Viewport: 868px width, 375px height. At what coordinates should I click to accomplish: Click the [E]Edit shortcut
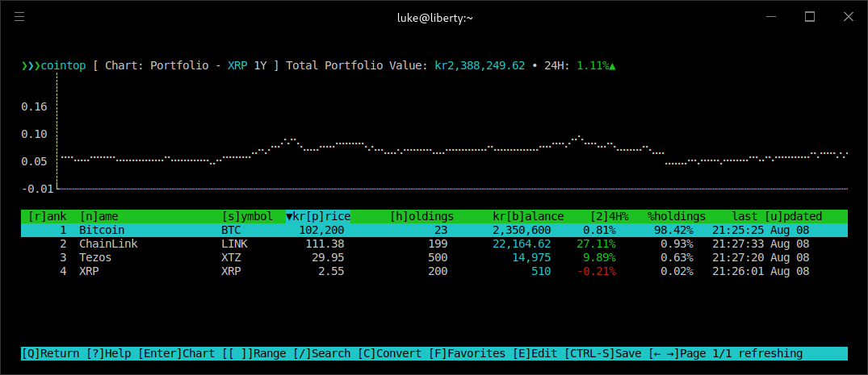[x=535, y=353]
